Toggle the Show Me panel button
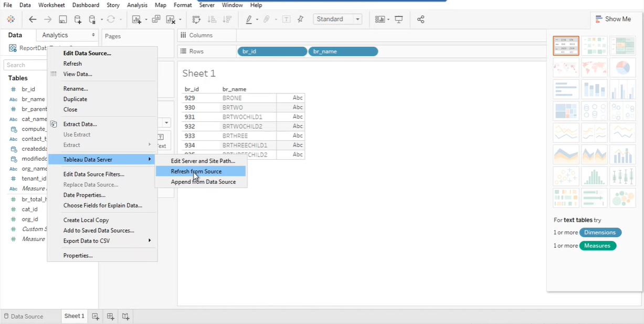Viewport: 644px width, 324px height. point(613,19)
